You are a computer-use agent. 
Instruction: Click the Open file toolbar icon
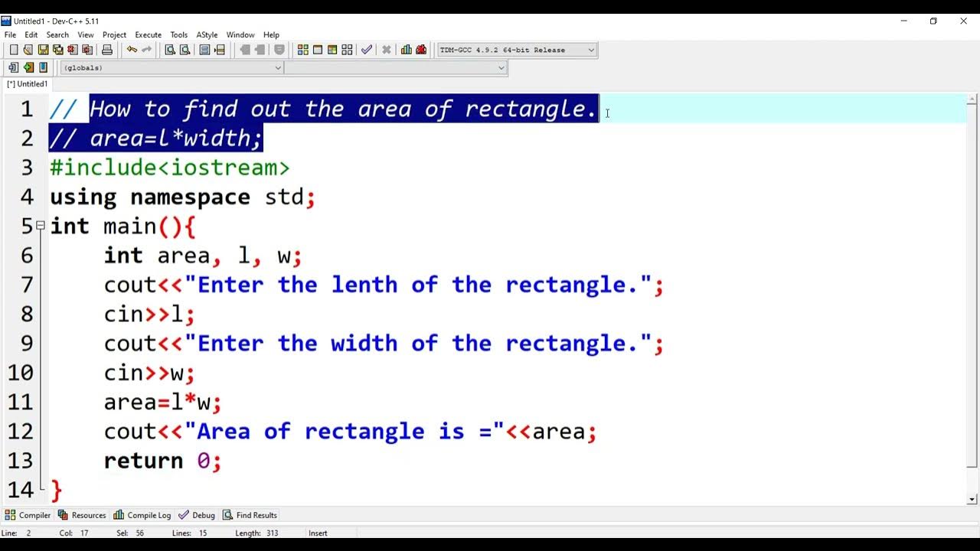(x=28, y=50)
